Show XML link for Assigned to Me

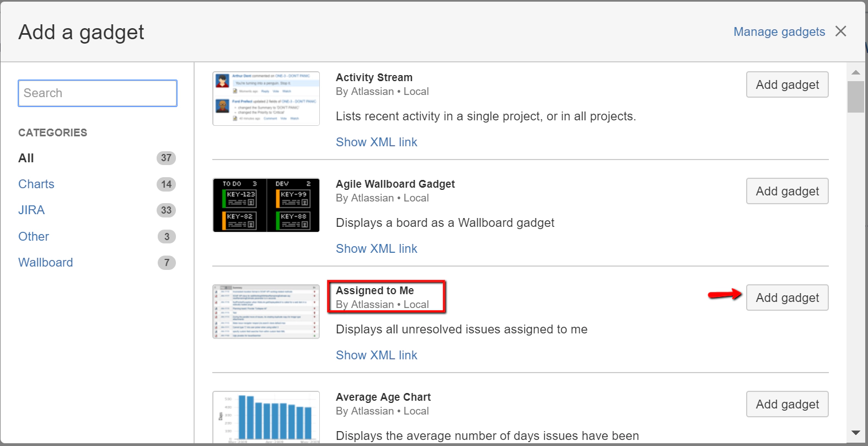(377, 355)
